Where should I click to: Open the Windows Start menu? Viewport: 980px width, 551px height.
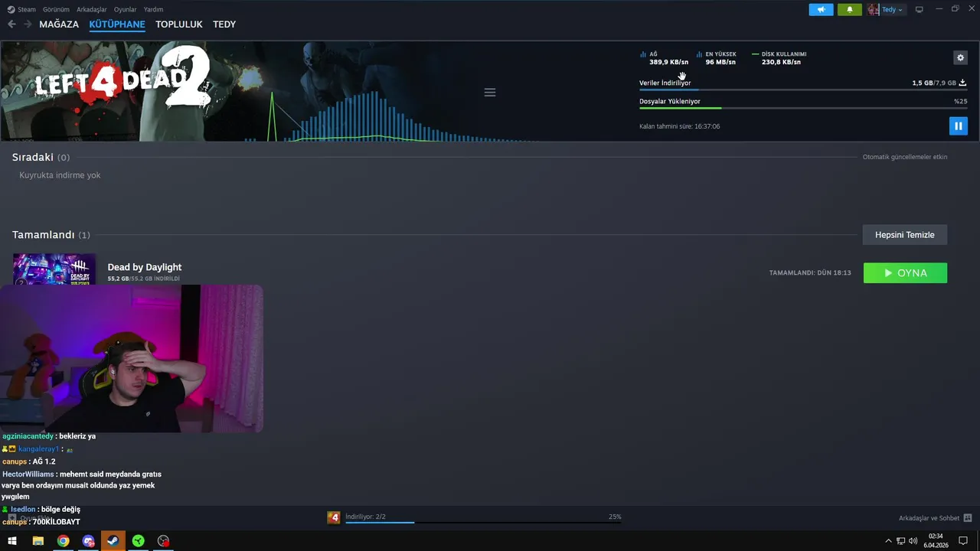(12, 541)
